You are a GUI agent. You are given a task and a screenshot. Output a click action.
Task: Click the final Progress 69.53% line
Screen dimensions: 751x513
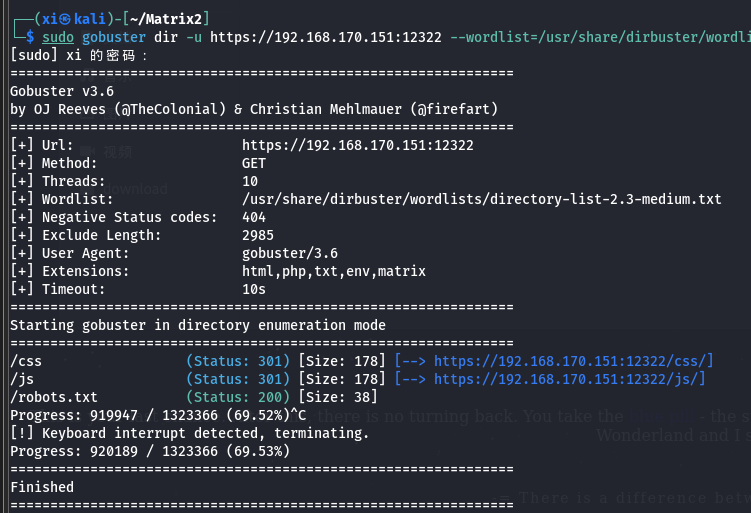[150, 451]
